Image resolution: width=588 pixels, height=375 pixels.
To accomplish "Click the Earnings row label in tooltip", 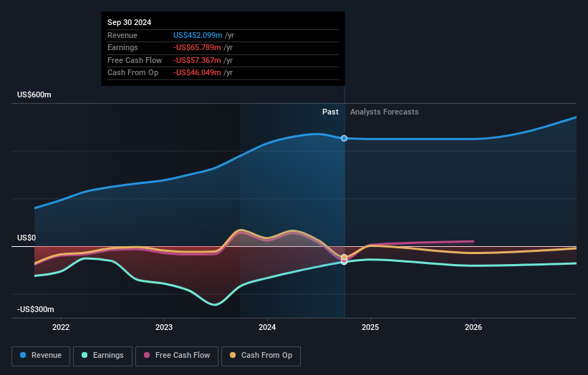I will point(122,47).
